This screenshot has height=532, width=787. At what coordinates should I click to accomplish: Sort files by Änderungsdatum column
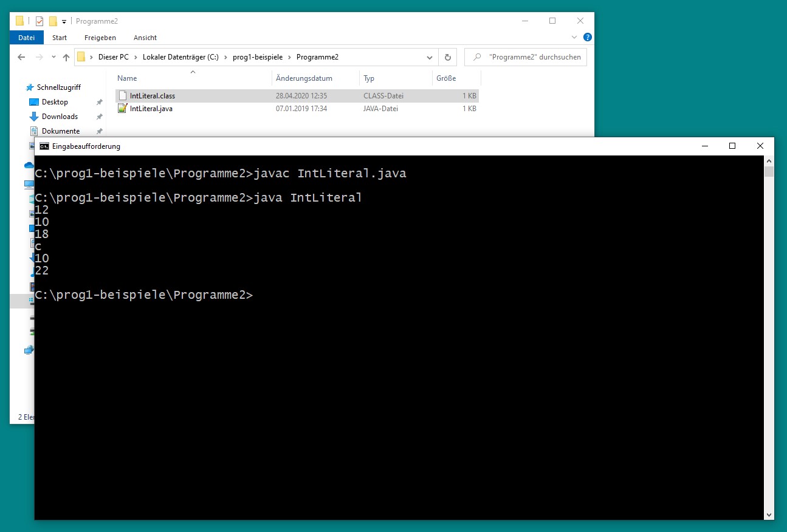304,78
